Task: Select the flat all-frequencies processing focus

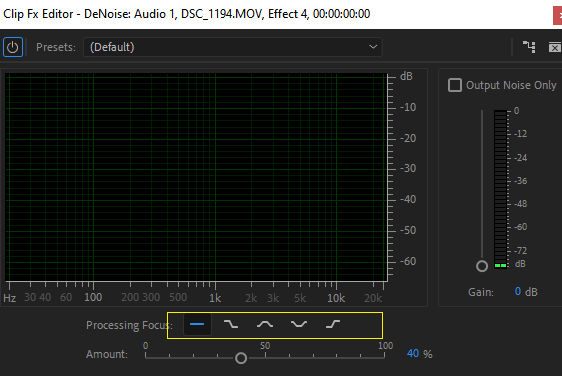Action: point(197,324)
